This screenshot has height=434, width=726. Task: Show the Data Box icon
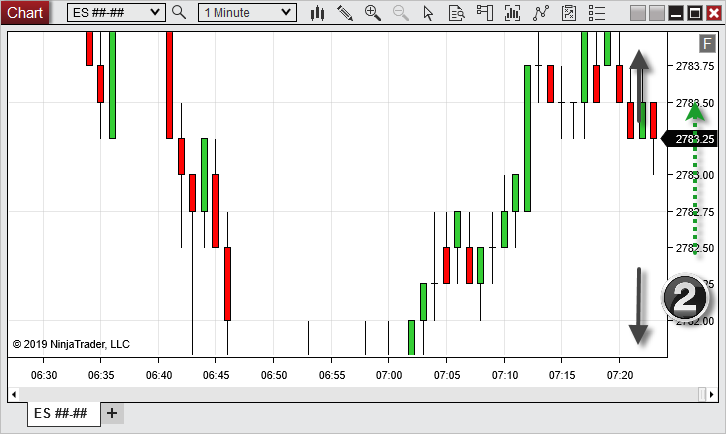click(x=457, y=13)
